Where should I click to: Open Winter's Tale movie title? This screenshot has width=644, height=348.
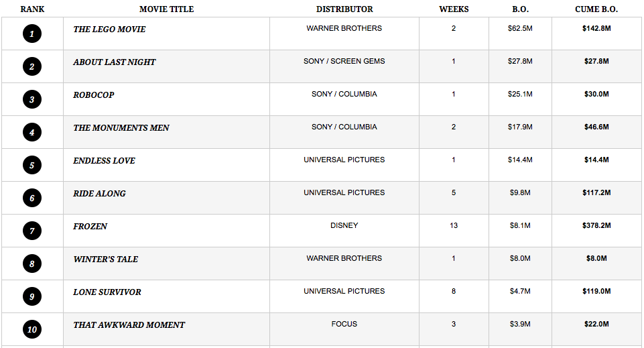(106, 259)
